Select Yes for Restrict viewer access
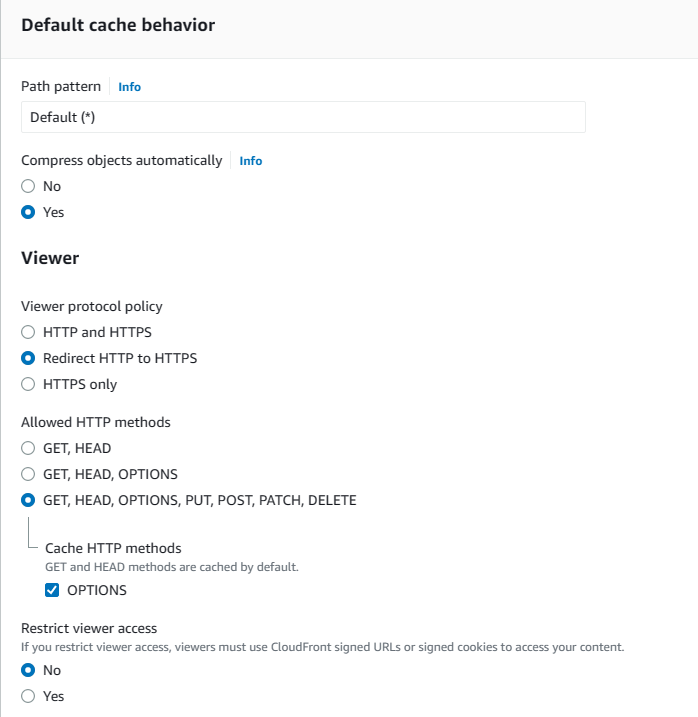 [x=29, y=696]
